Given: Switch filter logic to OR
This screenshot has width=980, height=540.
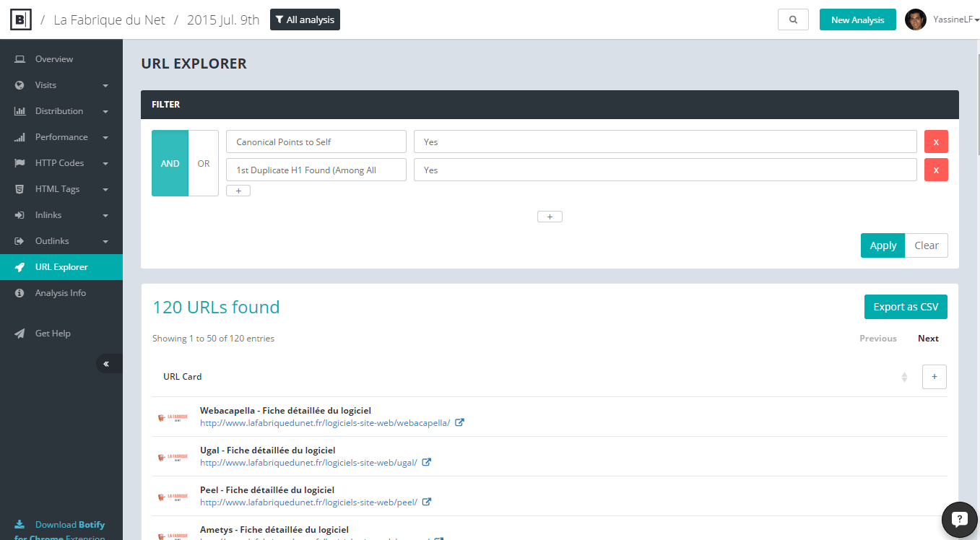Looking at the screenshot, I should coord(204,163).
